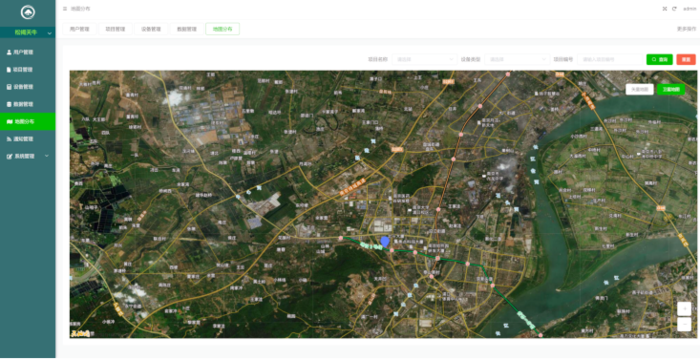This screenshot has width=700, height=360.
Task: Click the green 查询 search button
Action: 659,59
